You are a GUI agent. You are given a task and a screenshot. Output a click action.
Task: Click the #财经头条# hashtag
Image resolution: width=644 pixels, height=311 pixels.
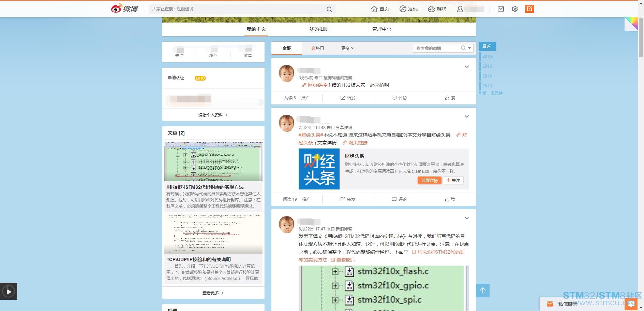(x=311, y=135)
